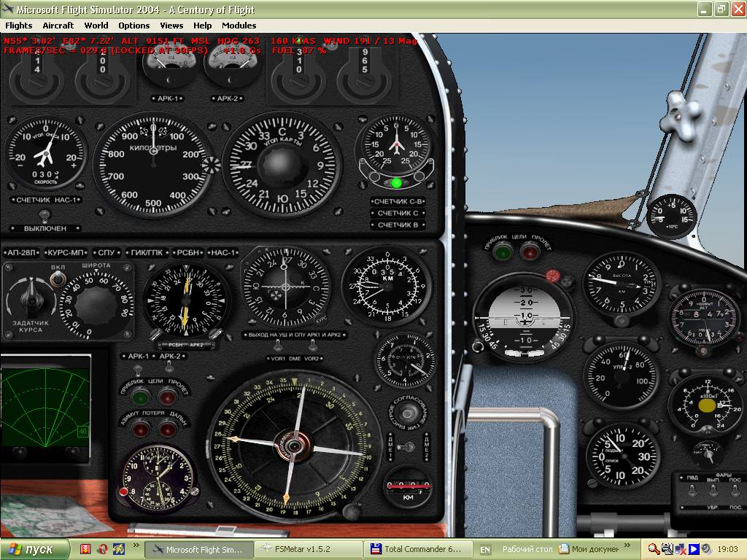The height and width of the screenshot is (560, 747).
Task: Click the СЧЕТЧИК С-В label
Action: tap(398, 201)
